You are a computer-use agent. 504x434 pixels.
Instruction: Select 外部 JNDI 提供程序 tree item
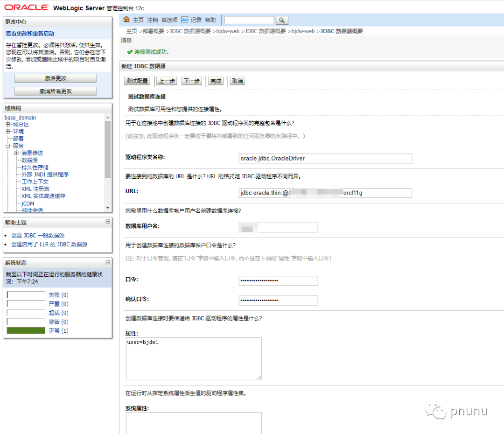45,175
